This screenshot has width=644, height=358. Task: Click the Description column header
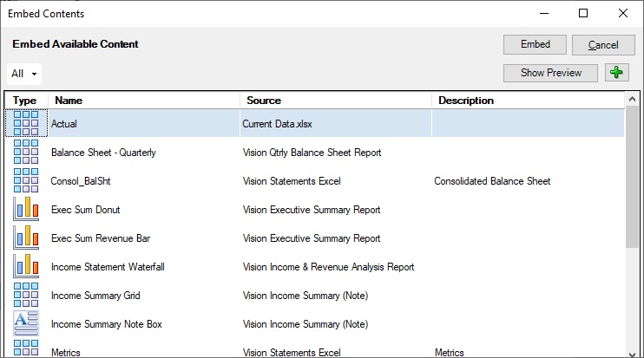pos(527,101)
